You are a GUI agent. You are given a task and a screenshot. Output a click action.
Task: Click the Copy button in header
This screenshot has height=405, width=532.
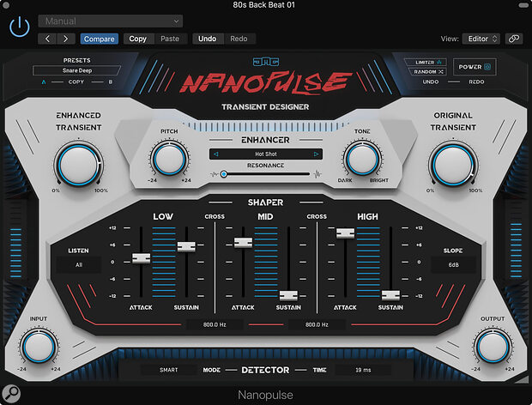(137, 39)
